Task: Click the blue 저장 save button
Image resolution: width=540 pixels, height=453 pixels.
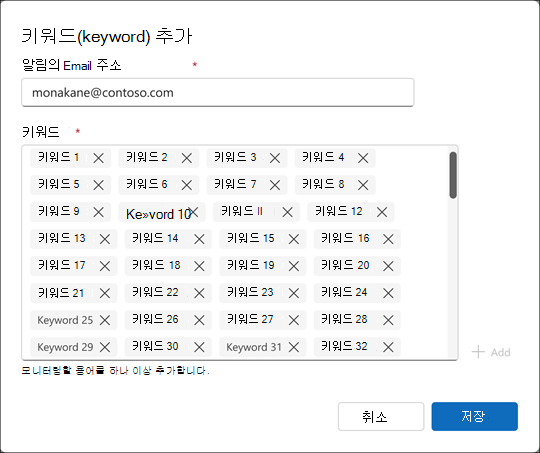Action: [x=475, y=416]
